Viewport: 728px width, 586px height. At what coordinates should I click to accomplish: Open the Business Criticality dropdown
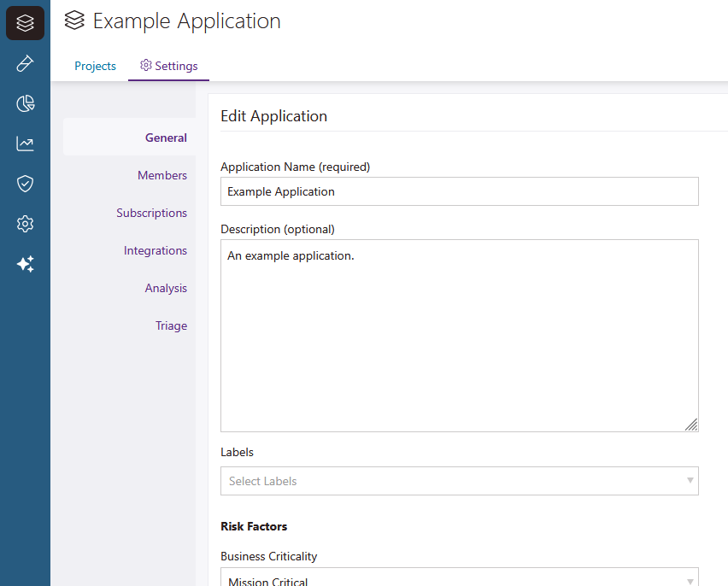(459, 578)
